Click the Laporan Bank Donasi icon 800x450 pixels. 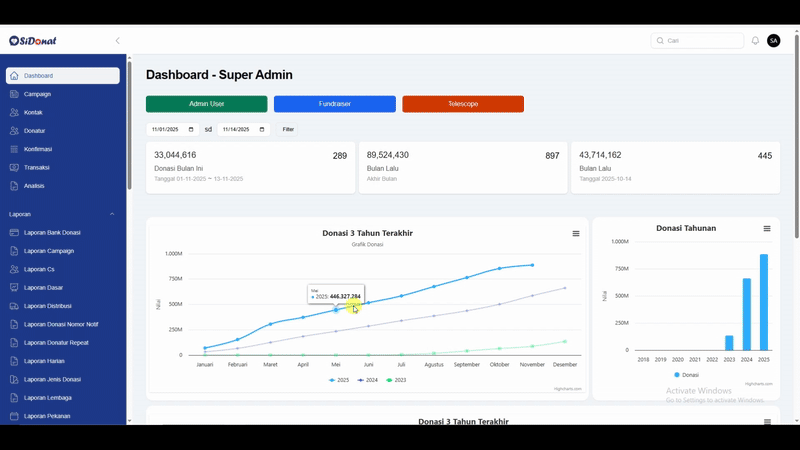click(x=14, y=233)
